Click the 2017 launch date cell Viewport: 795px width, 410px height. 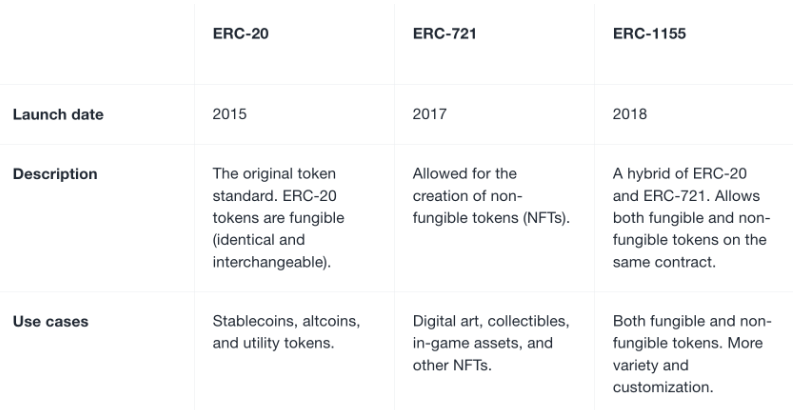(429, 114)
